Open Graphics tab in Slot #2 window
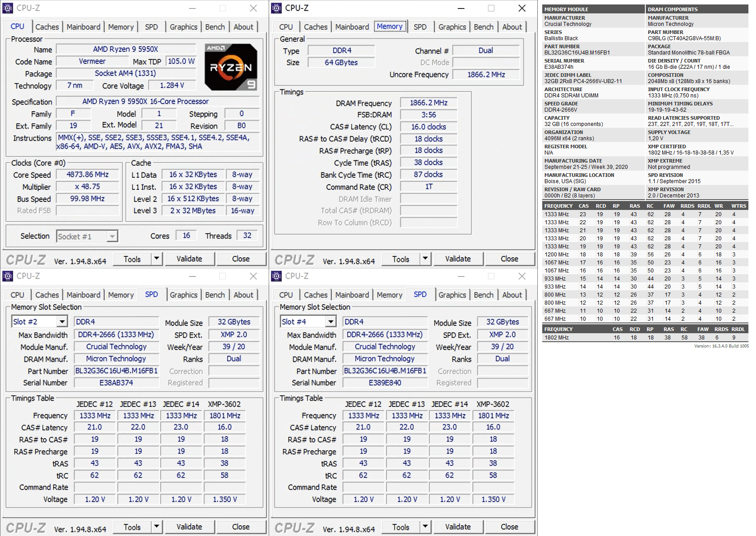The height and width of the screenshot is (536, 756). [x=183, y=295]
